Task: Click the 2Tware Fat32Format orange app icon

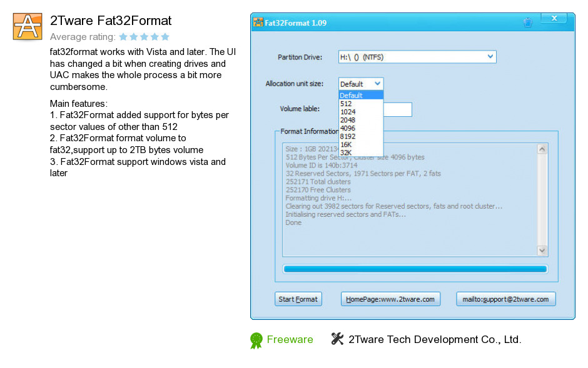Action: (x=28, y=27)
